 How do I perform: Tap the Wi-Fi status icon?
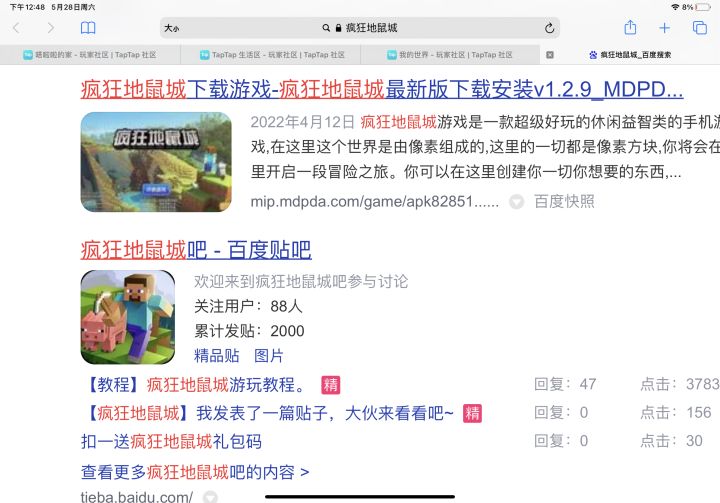[675, 7]
